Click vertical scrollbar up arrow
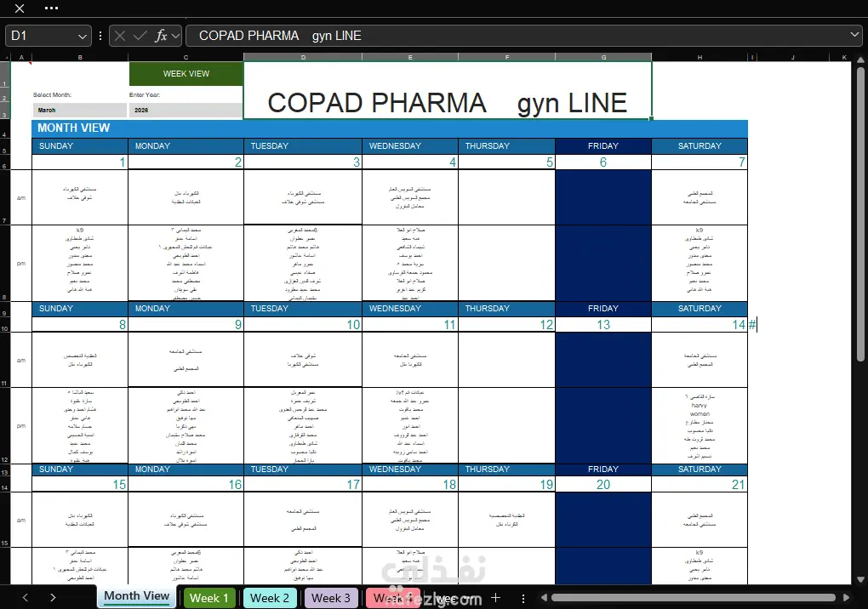The width and height of the screenshot is (868, 609). 860,60
